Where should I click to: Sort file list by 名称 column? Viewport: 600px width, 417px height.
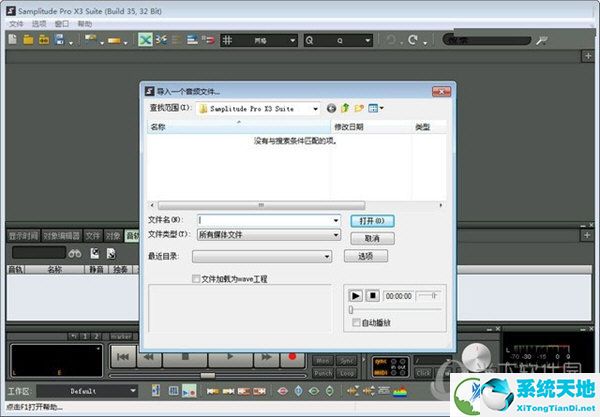point(239,127)
